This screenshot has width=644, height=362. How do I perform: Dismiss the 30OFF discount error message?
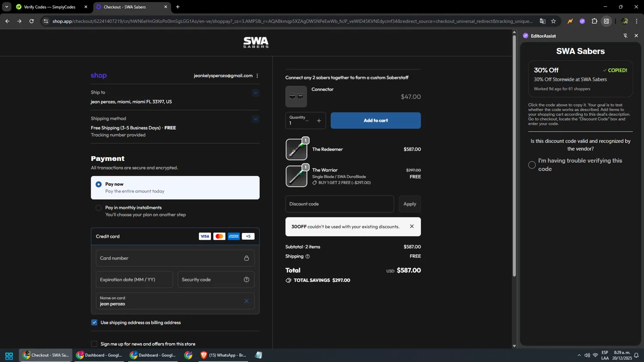pyautogui.click(x=412, y=226)
